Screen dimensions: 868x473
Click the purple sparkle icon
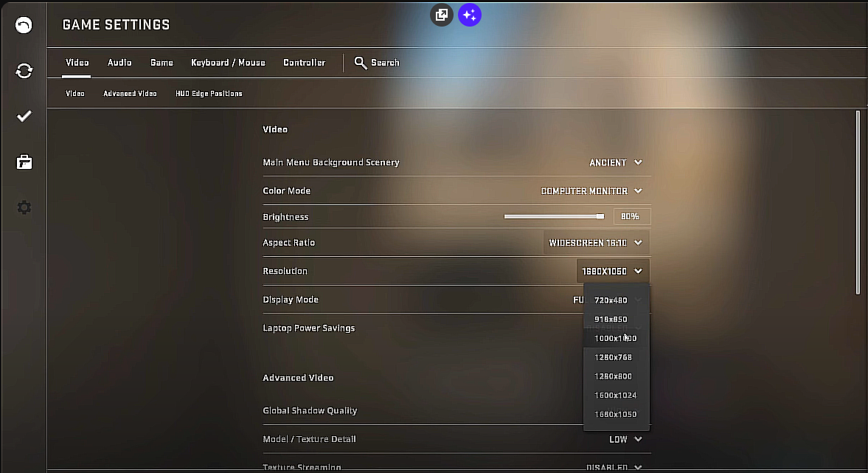(470, 15)
